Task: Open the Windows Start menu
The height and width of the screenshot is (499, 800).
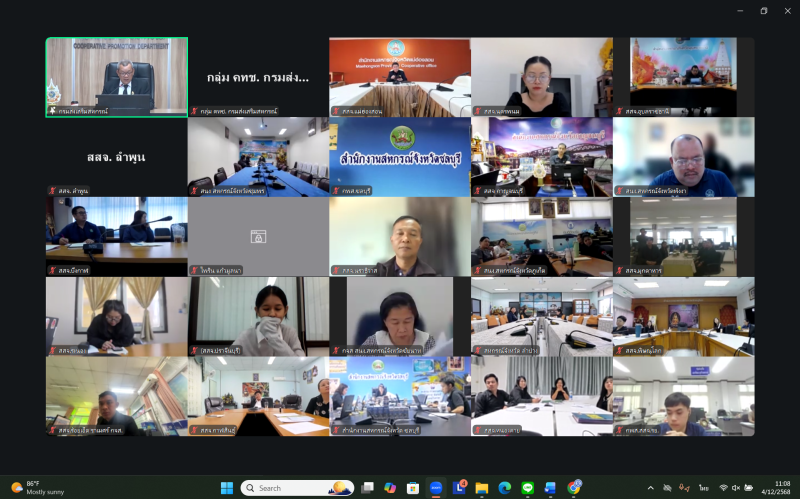Action: pos(226,488)
